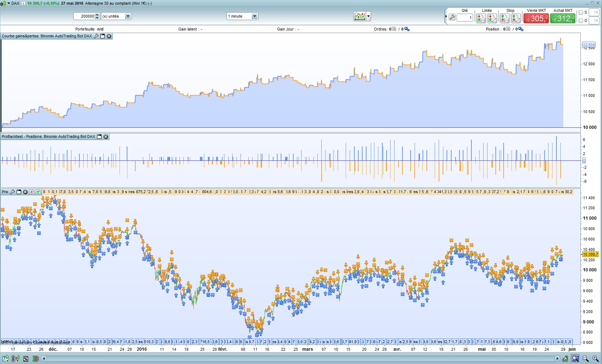
Task: Enable the S checkbox
Action: (581, 13)
